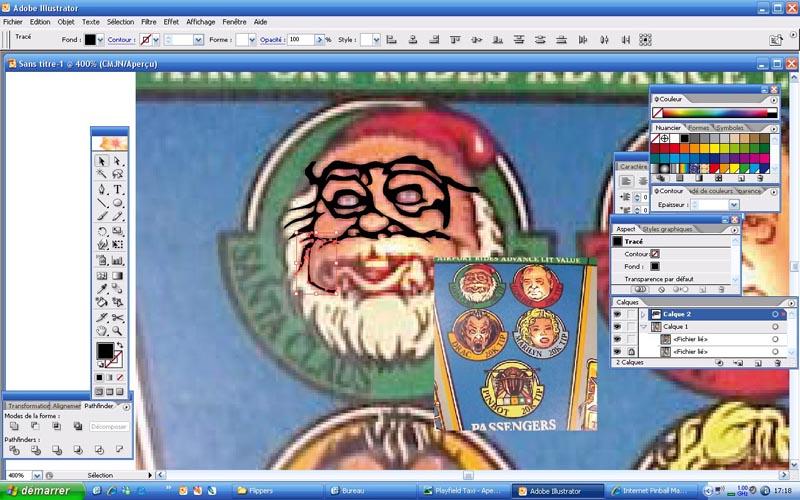Select the Type tool
The image size is (800, 500).
coord(117,189)
